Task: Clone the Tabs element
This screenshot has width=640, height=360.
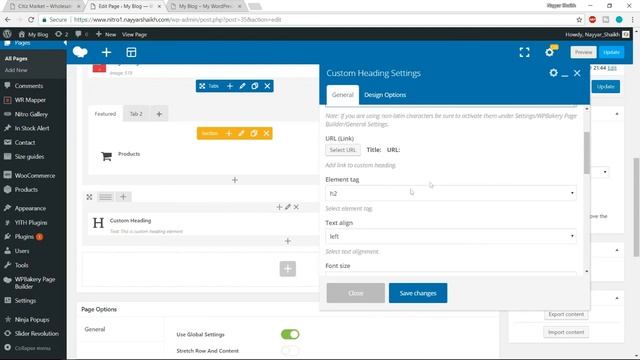Action: (255, 86)
